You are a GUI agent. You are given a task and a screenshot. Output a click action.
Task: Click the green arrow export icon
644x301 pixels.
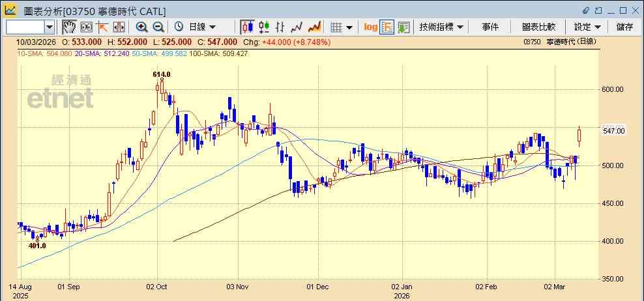tap(403, 27)
